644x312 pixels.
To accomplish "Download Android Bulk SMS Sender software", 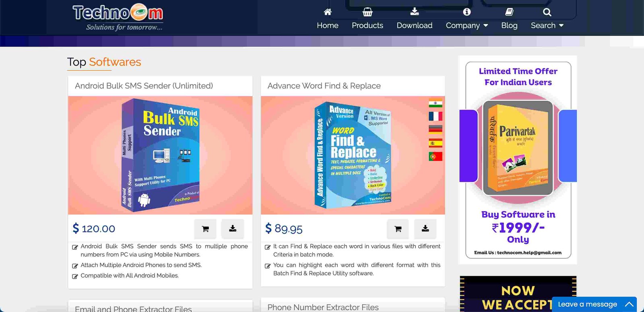I will [233, 229].
